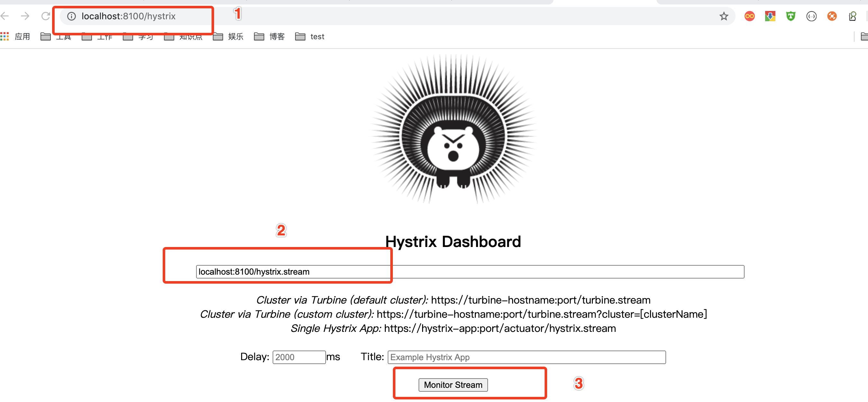Open the test bookmark folder
Viewport: 868px width, 402px height.
pos(310,36)
